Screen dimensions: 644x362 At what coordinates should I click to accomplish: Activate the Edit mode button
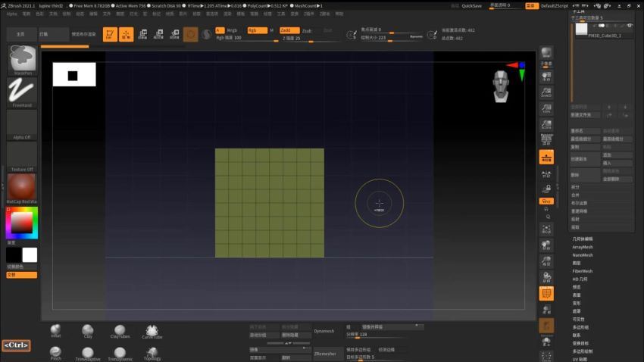[110, 34]
